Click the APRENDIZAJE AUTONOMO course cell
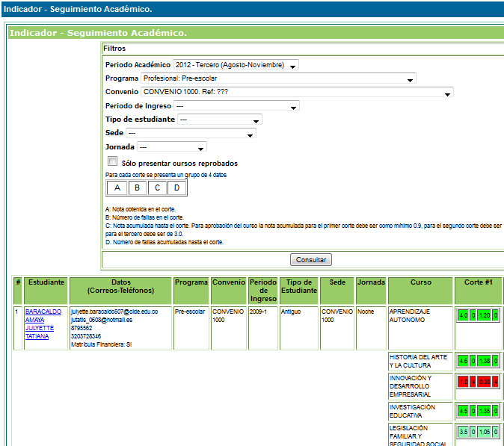 (420, 328)
